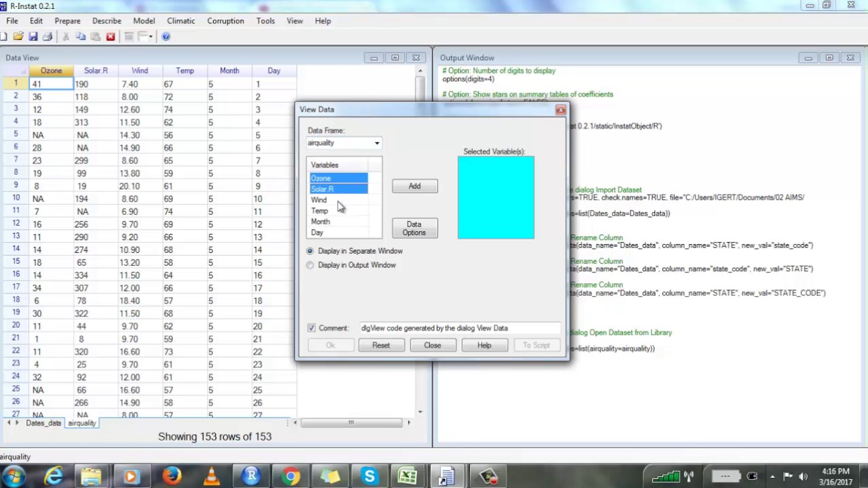
Task: Switch to the Dates_data sheet tab
Action: 43,423
